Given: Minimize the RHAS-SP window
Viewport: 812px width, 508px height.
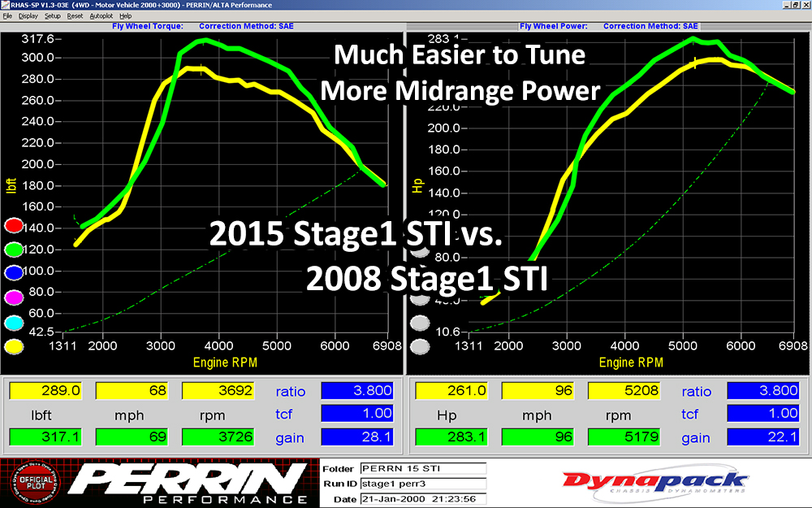Looking at the screenshot, I should tap(787, 5).
